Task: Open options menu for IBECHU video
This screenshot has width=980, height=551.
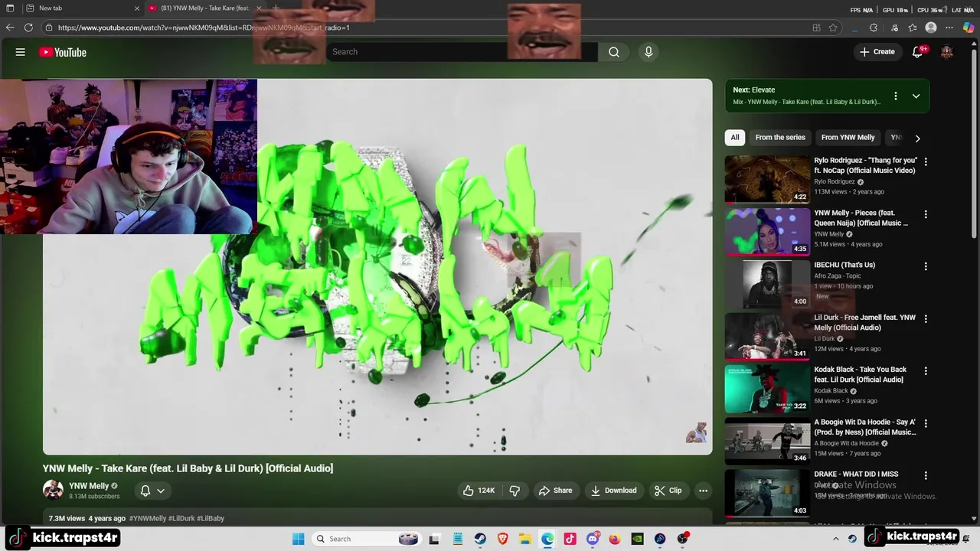Action: point(926,266)
